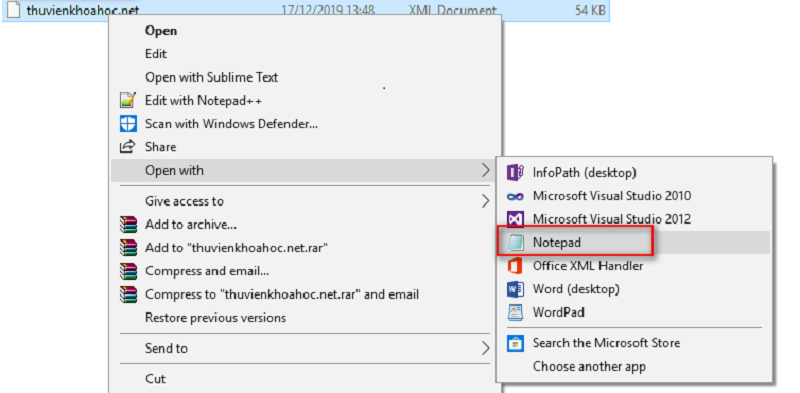Choose Restore previous versions
This screenshot has width=800, height=393.
point(306,318)
